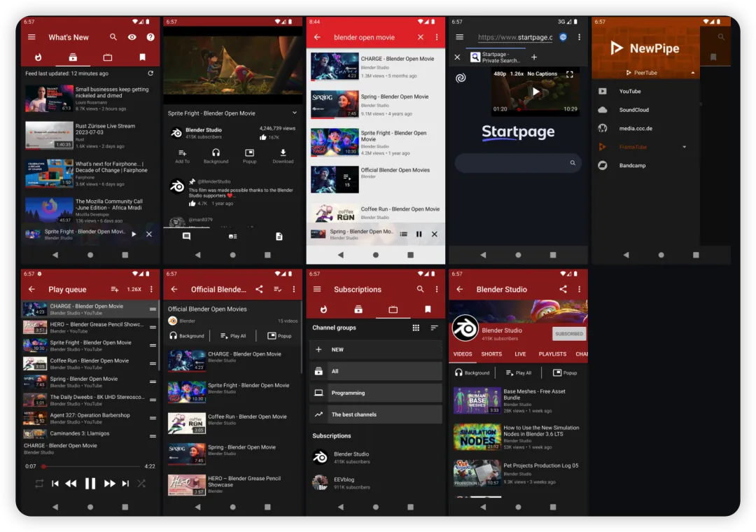Refresh the feed last updated indicator
This screenshot has height=532, width=756.
pos(150,73)
